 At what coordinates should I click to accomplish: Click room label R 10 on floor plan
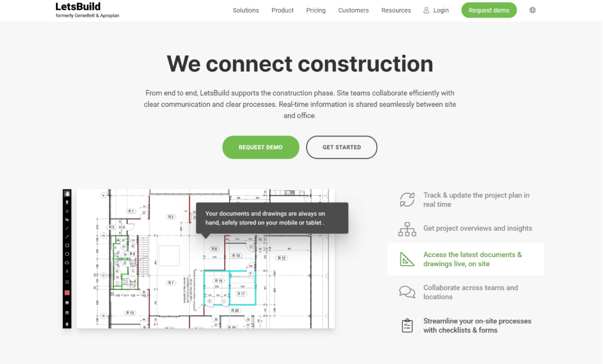tap(236, 256)
